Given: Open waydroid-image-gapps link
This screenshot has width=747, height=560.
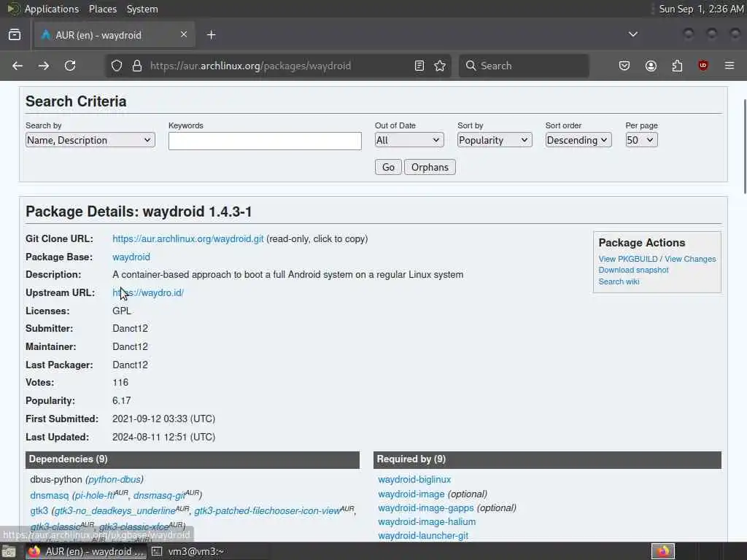Looking at the screenshot, I should [x=426, y=508].
